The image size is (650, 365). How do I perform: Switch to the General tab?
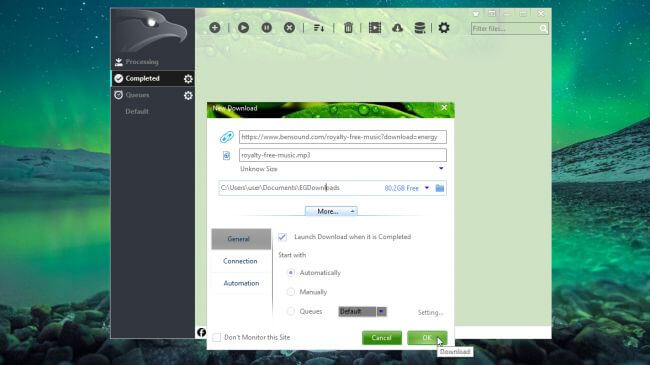tap(241, 239)
